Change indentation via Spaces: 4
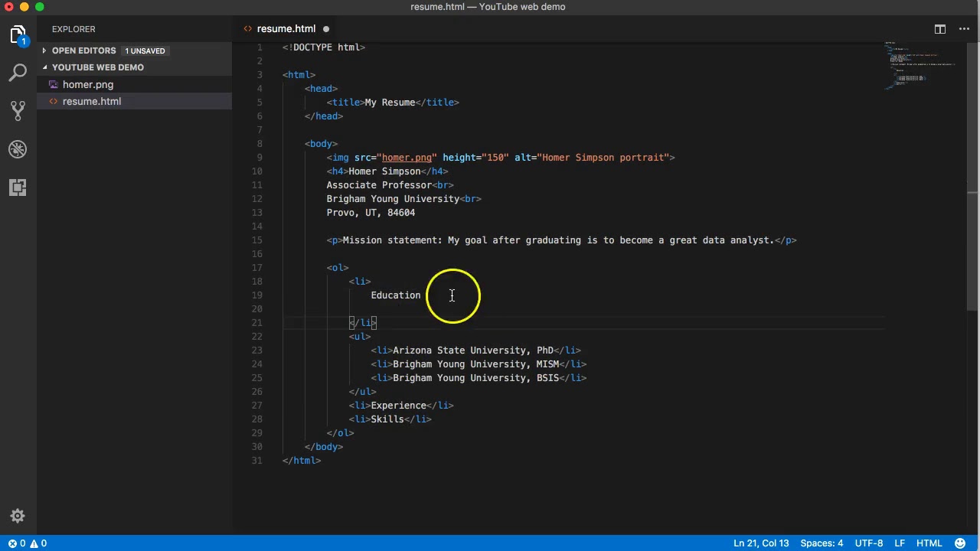980x551 pixels. point(822,543)
